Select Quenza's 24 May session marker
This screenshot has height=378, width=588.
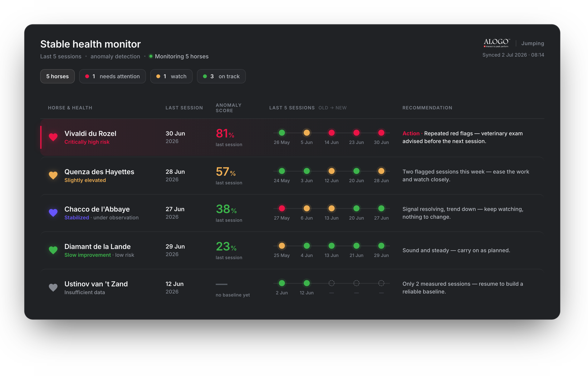pyautogui.click(x=282, y=171)
